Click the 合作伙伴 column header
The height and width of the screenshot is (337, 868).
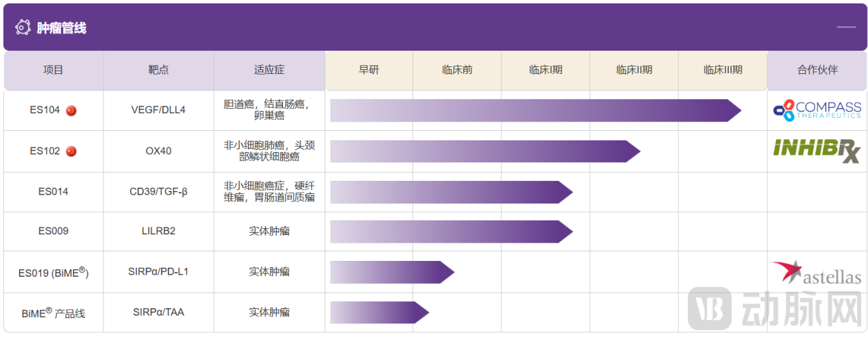817,70
